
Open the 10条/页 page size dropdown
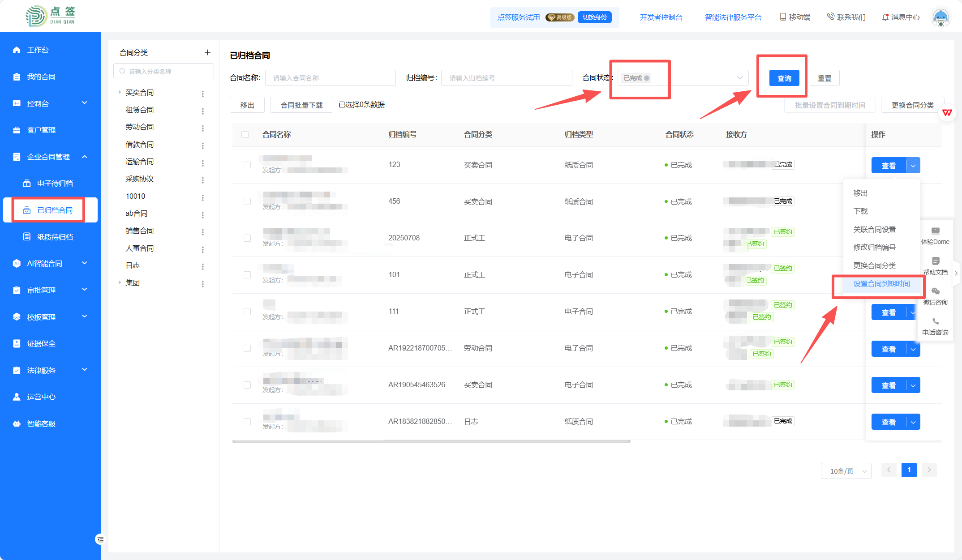point(846,471)
